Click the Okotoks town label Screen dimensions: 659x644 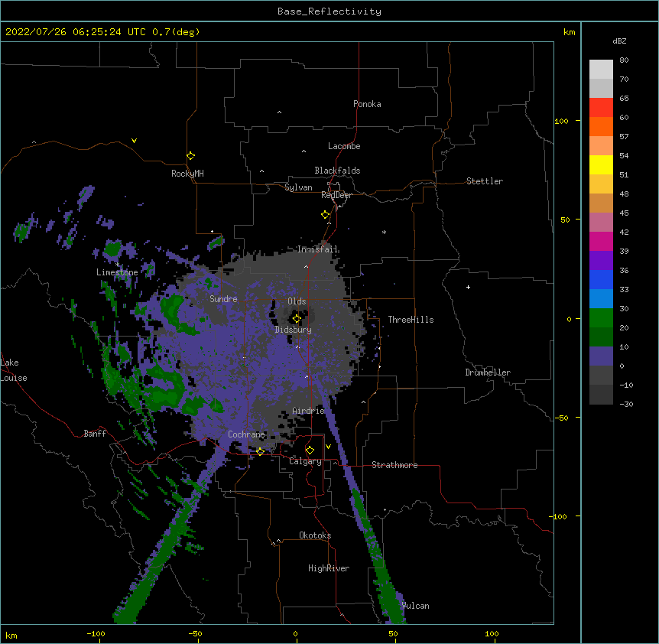click(x=315, y=535)
